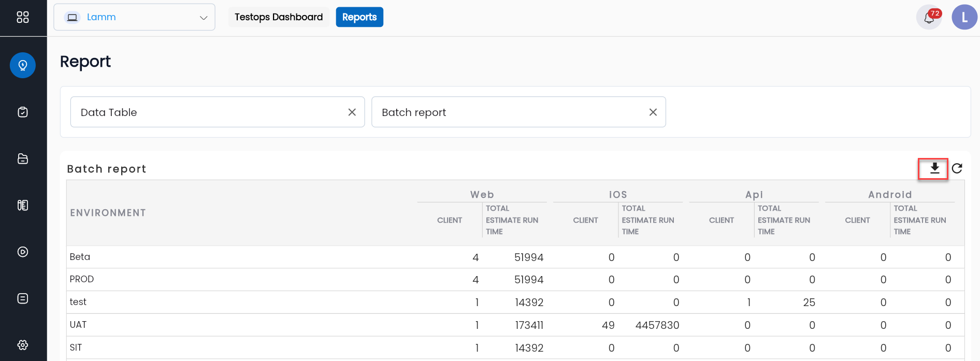Image resolution: width=980 pixels, height=361 pixels.
Task: Open the user avatar labeled L
Action: click(x=964, y=17)
